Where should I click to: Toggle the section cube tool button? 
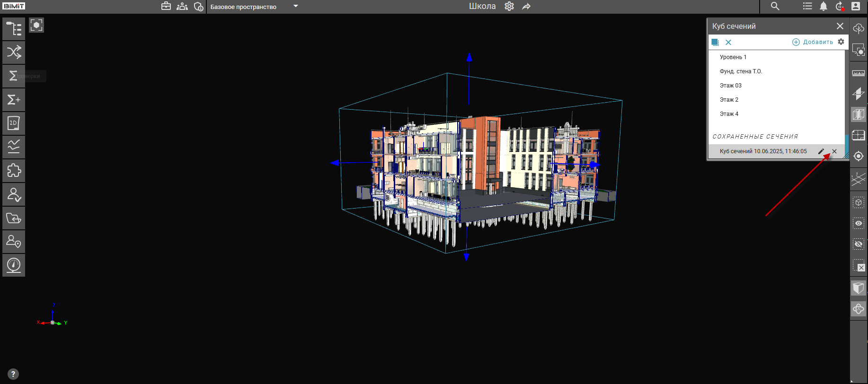(x=858, y=114)
